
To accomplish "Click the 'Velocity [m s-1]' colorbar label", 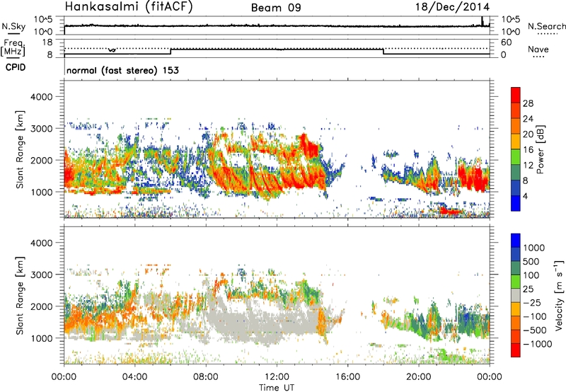I will pyautogui.click(x=559, y=294).
